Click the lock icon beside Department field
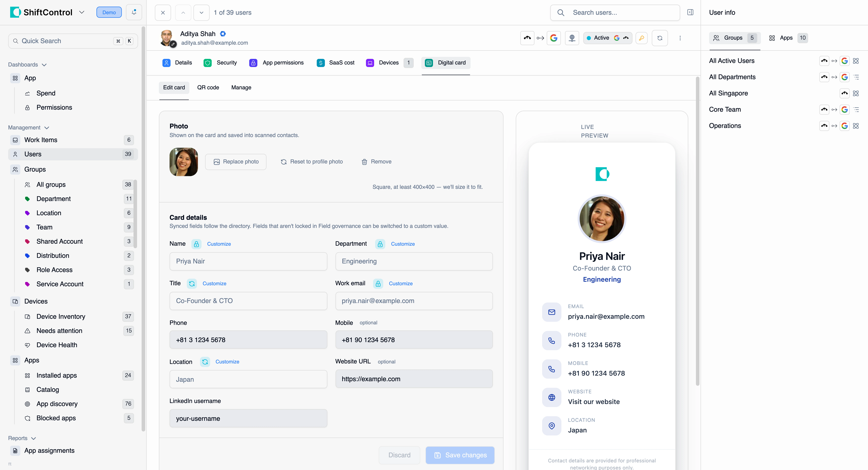Image resolution: width=868 pixels, height=470 pixels. [380, 244]
